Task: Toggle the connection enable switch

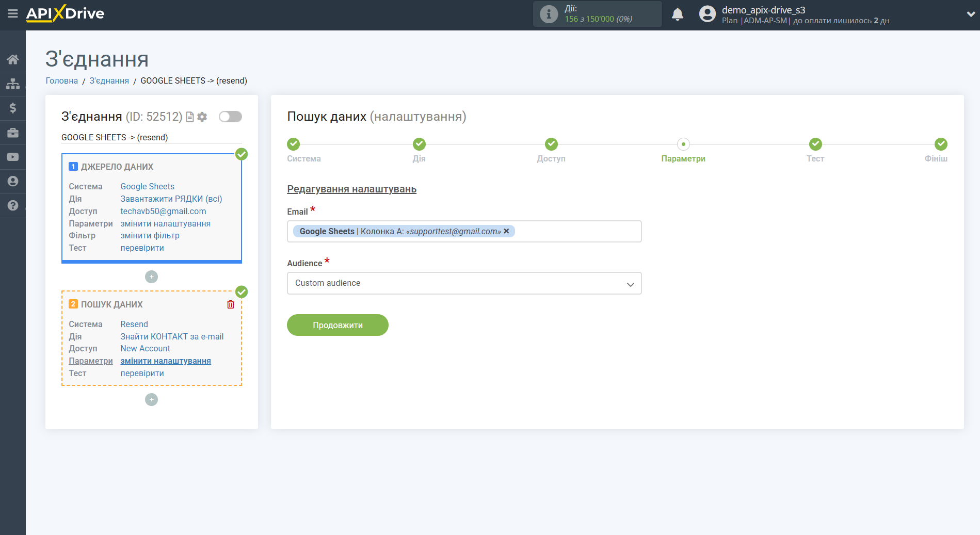Action: coord(230,117)
